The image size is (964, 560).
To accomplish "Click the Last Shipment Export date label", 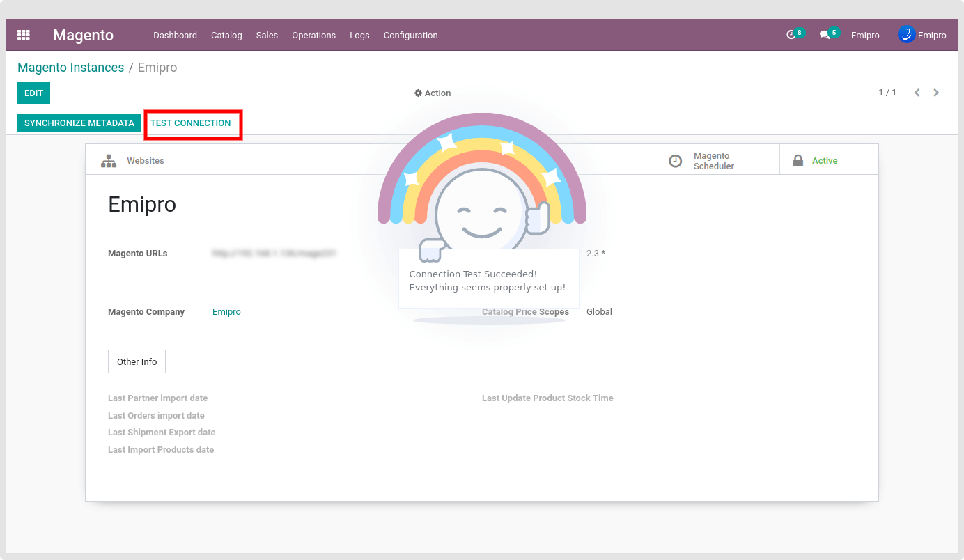I will tap(162, 433).
